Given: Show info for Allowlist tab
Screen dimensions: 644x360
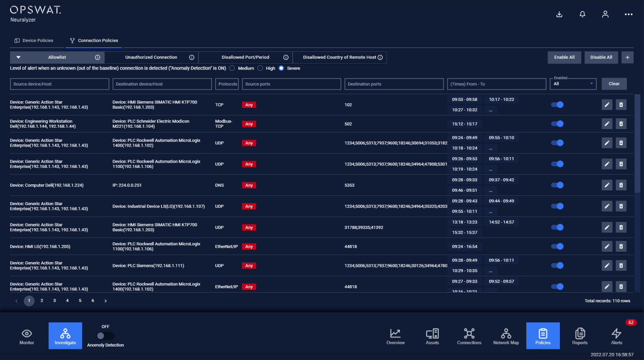Looking at the screenshot, I should point(98,57).
